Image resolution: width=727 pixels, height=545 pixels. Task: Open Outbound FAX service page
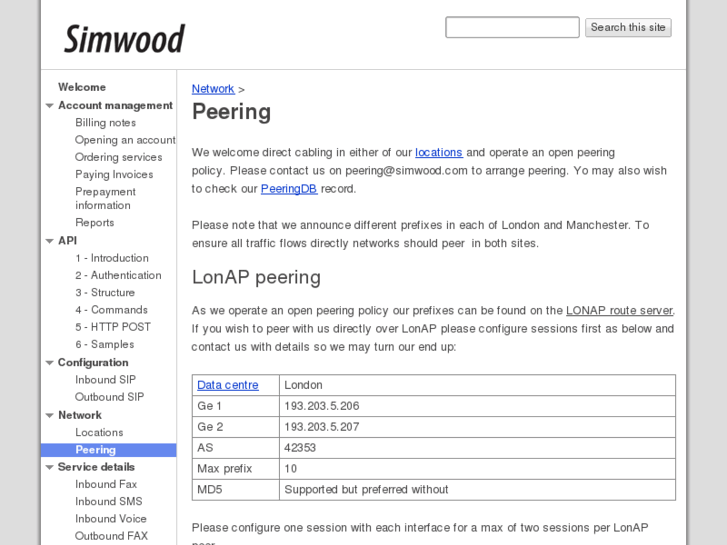pyautogui.click(x=111, y=536)
